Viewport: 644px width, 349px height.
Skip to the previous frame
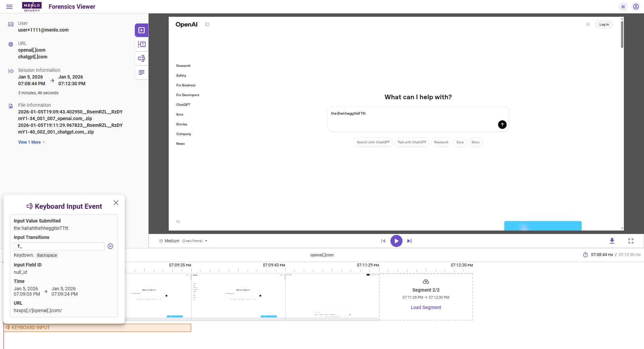coord(383,241)
